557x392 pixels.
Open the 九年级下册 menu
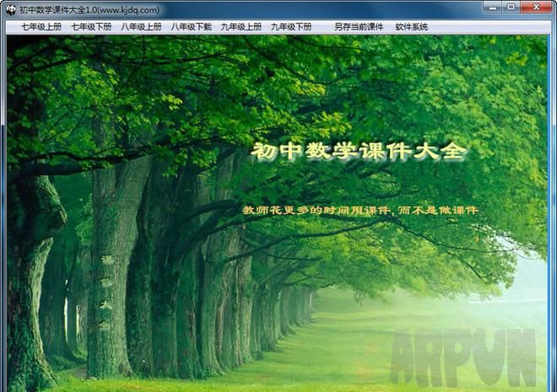point(291,27)
